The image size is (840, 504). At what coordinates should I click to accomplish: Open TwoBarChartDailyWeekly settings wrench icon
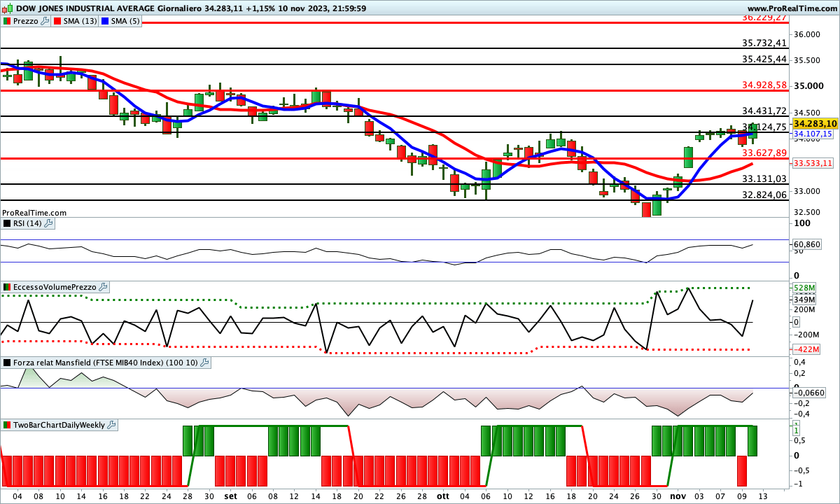[111, 425]
